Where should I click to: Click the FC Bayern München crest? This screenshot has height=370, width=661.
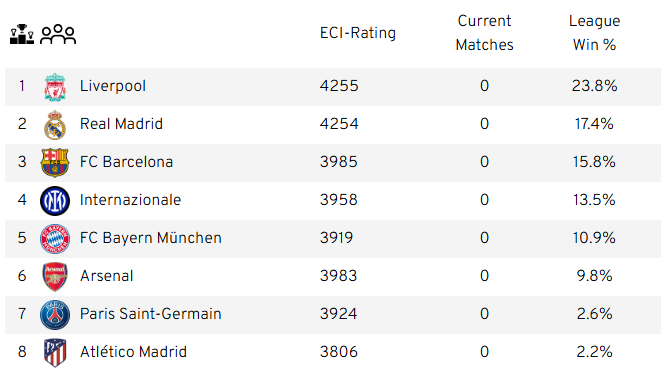(55, 239)
